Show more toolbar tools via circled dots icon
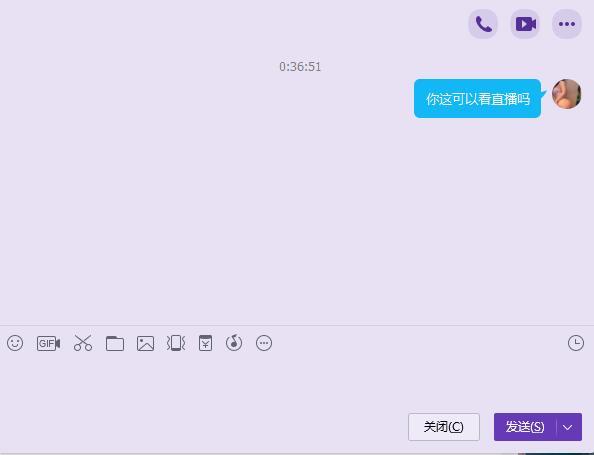 (x=264, y=343)
